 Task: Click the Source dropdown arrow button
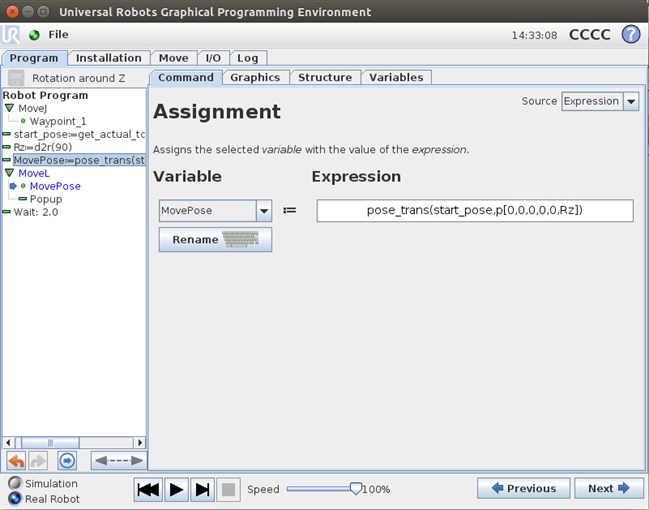coord(631,101)
